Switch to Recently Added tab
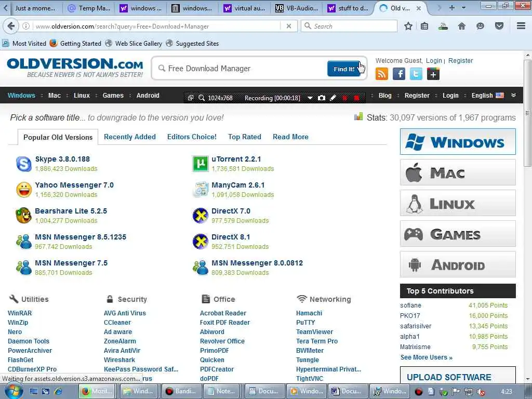The width and height of the screenshot is (532, 399). [129, 137]
